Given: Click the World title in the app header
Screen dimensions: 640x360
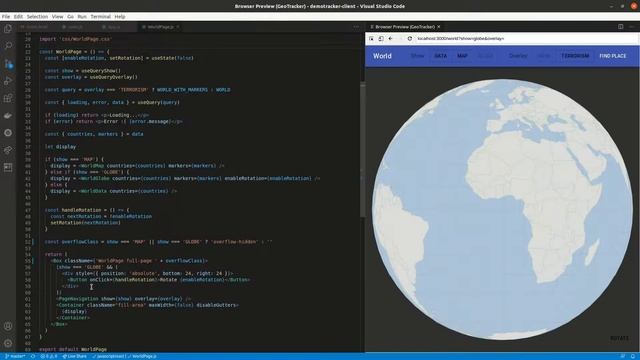Looking at the screenshot, I should click(382, 56).
